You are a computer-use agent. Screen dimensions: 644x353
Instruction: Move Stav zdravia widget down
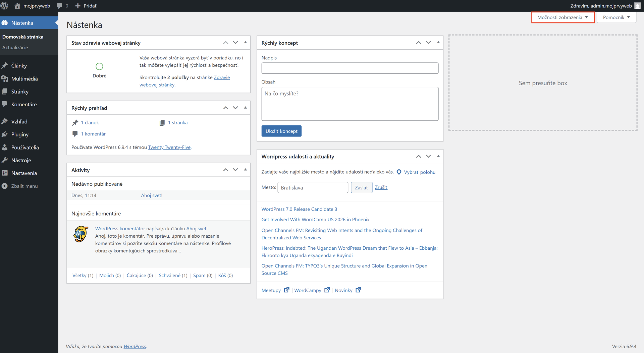click(x=235, y=43)
